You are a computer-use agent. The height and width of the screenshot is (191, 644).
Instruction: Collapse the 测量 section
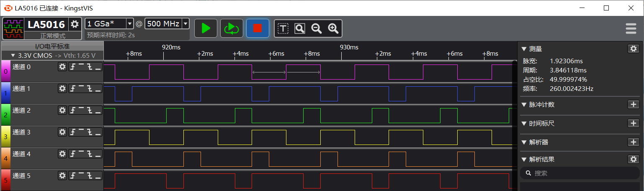pyautogui.click(x=523, y=49)
